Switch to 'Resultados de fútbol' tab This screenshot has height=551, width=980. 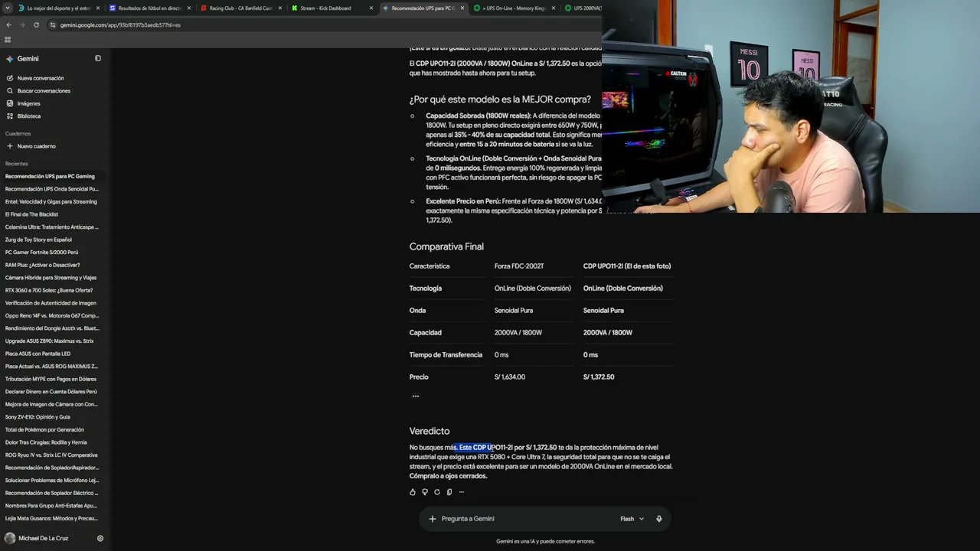click(x=149, y=8)
